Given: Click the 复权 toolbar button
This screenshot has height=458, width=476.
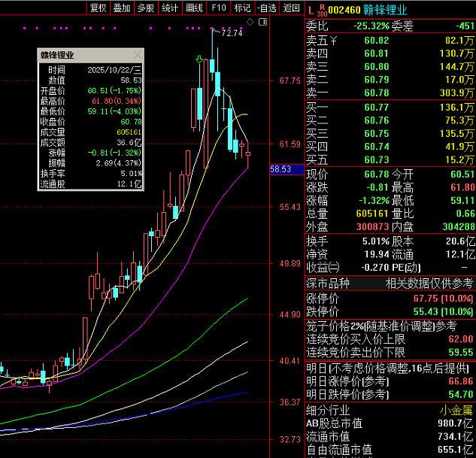Looking at the screenshot, I should 98,8.
